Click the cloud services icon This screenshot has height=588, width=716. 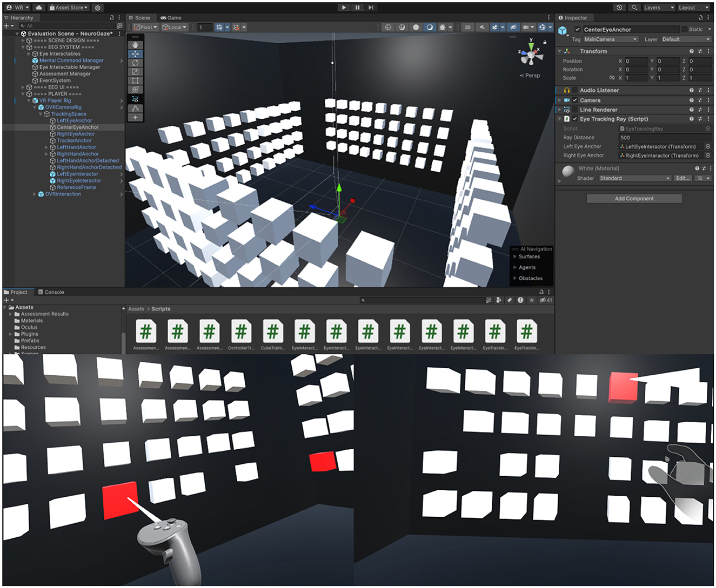39,8
